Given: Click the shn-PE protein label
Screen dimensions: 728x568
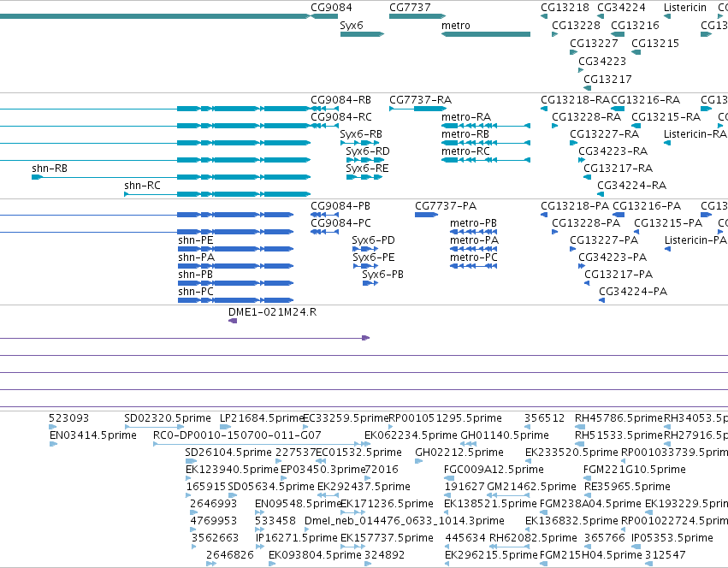Looking at the screenshot, I should [x=195, y=240].
